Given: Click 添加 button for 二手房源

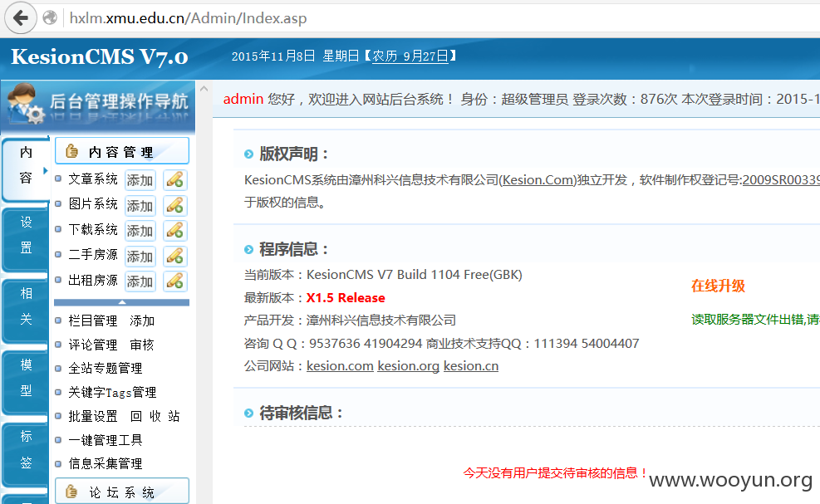Looking at the screenshot, I should 140,257.
